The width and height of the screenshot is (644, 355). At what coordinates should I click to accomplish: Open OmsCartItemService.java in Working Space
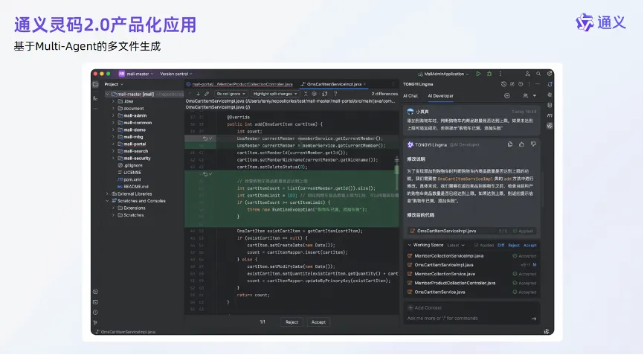click(440, 292)
